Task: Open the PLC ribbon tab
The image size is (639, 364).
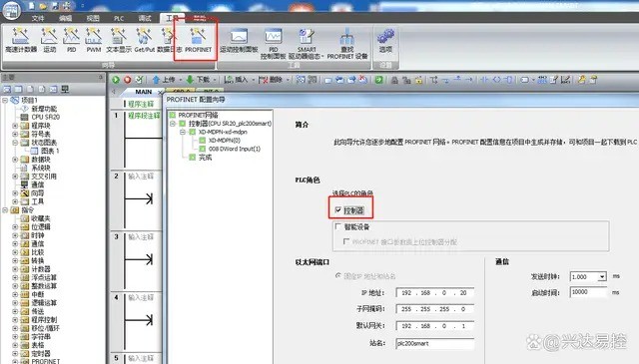Action: (x=119, y=18)
